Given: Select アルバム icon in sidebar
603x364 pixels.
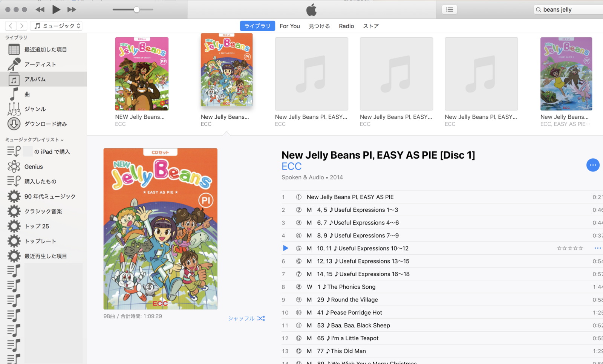Looking at the screenshot, I should [x=14, y=79].
